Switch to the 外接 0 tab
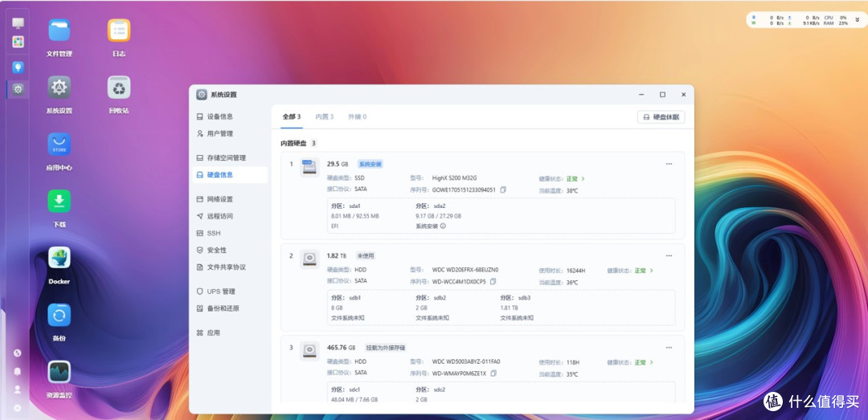The width and height of the screenshot is (868, 420). coord(357,116)
